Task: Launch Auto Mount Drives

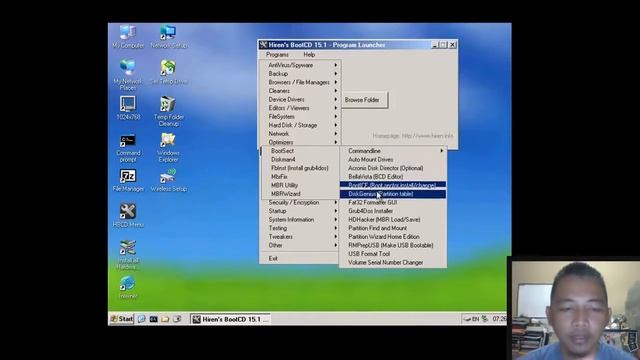Action: coord(393,159)
